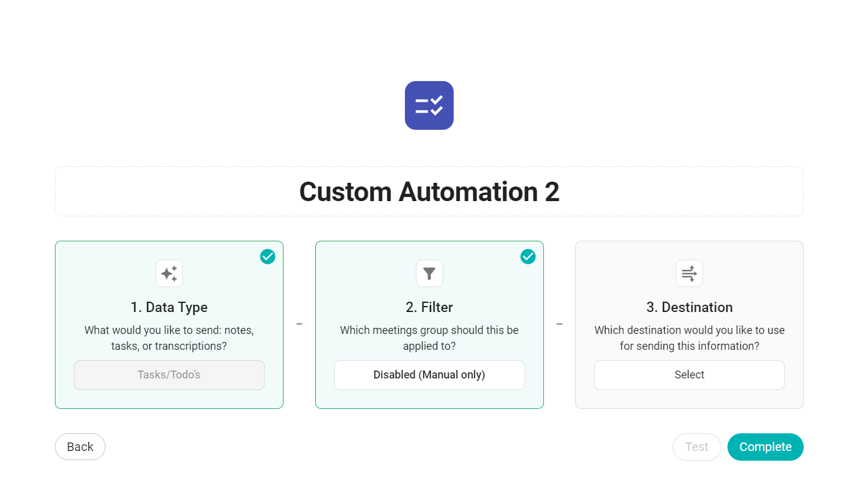Click the dash connector between Filter and Destination
The width and height of the screenshot is (847, 504).
coord(559,324)
